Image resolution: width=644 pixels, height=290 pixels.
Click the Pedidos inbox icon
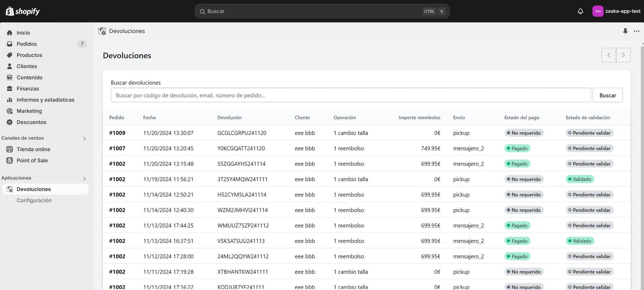click(x=10, y=44)
